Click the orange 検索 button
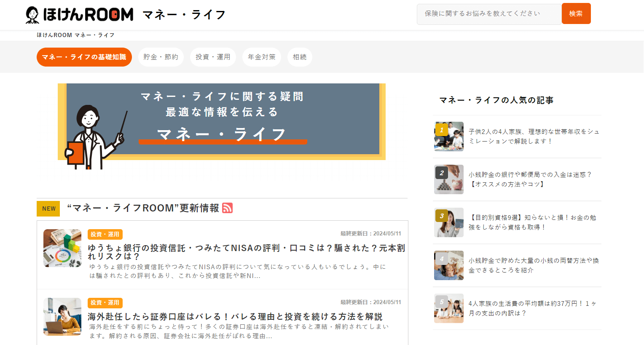 [x=576, y=13]
